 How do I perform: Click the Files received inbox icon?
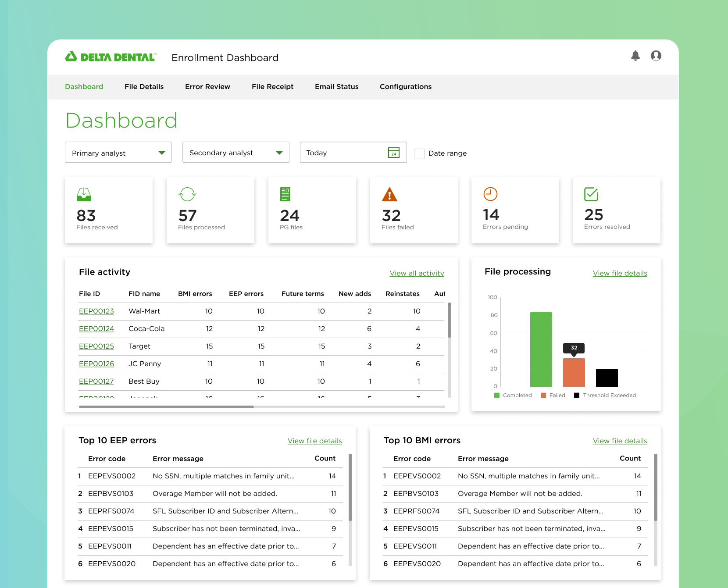pyautogui.click(x=84, y=194)
